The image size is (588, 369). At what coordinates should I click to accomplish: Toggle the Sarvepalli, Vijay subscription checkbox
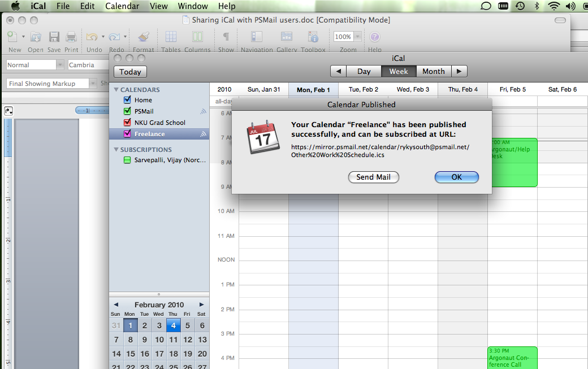coord(127,160)
